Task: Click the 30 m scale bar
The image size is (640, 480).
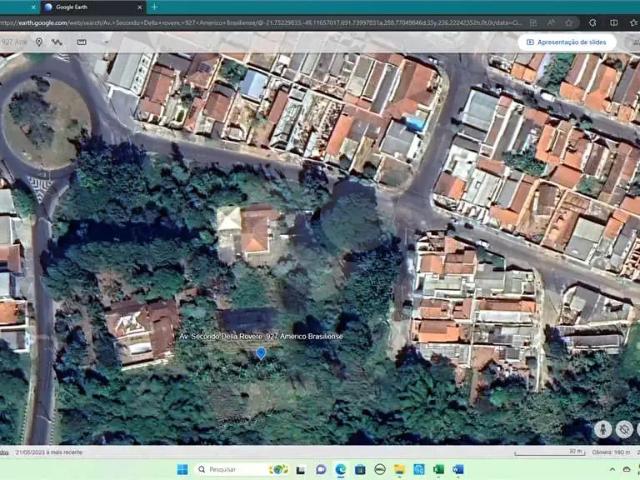Action: point(550,452)
